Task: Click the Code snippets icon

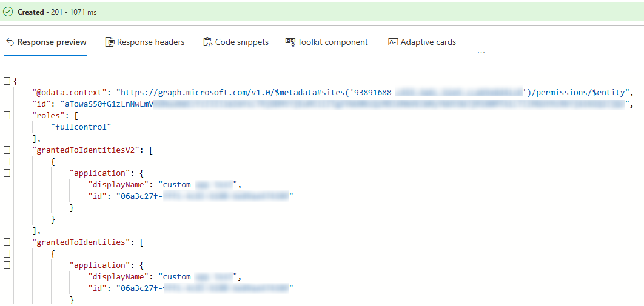Action: 207,42
